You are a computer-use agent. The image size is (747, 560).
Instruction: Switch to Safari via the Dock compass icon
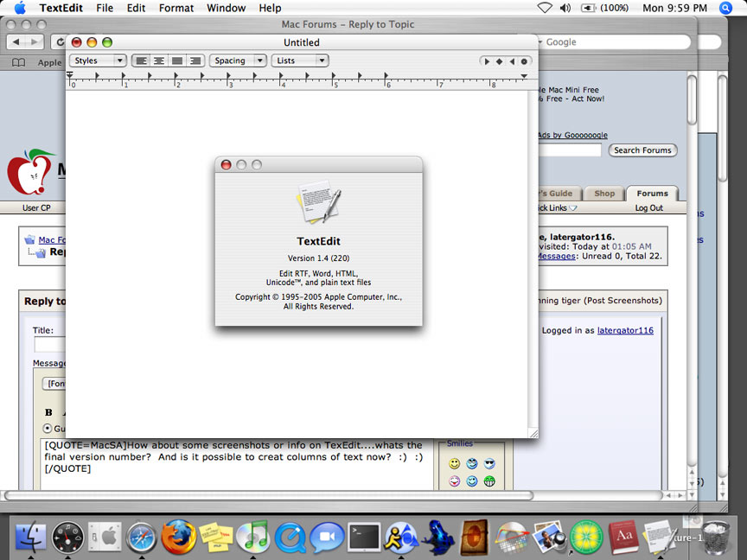[141, 538]
